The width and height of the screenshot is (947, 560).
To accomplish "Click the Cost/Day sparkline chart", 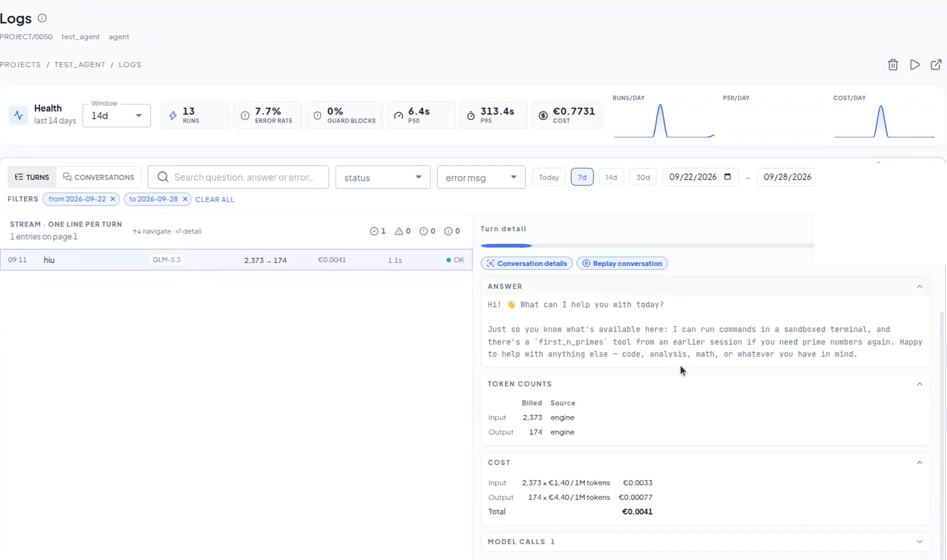I will tap(885, 121).
